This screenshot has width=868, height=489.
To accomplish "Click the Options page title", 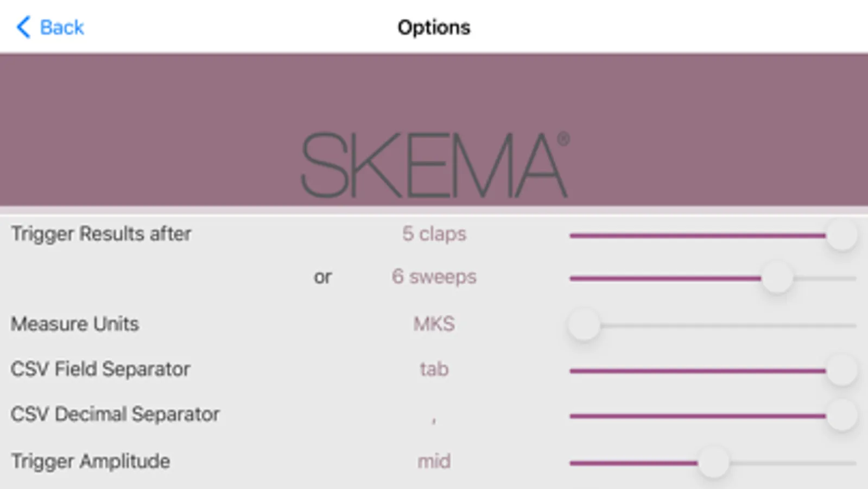I will point(434,27).
